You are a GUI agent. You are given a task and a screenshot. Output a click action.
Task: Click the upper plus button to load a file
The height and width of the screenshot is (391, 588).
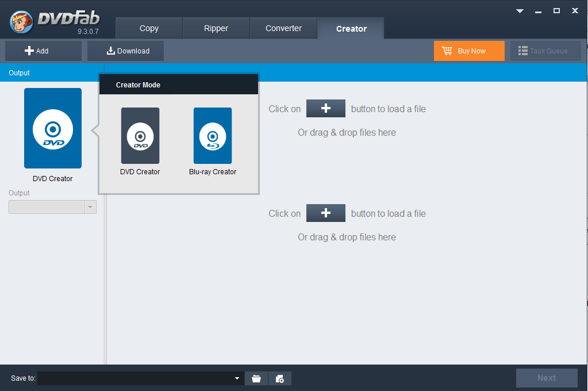[x=326, y=109]
